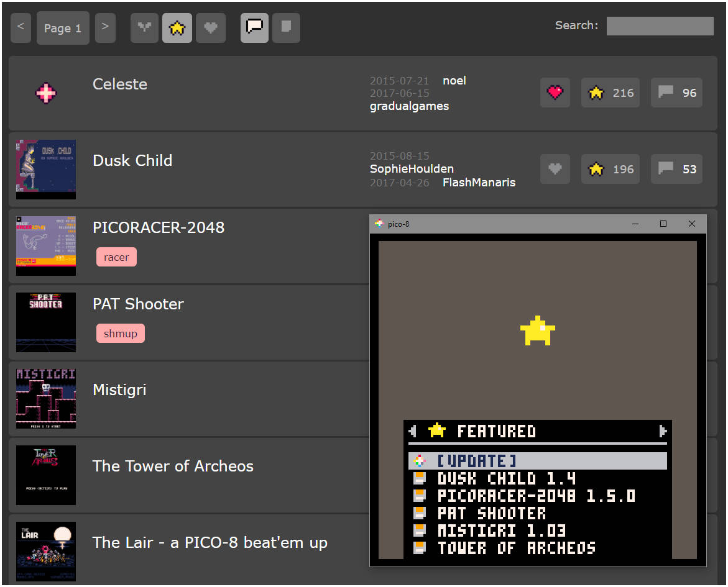Go to the next page of carts

106,28
